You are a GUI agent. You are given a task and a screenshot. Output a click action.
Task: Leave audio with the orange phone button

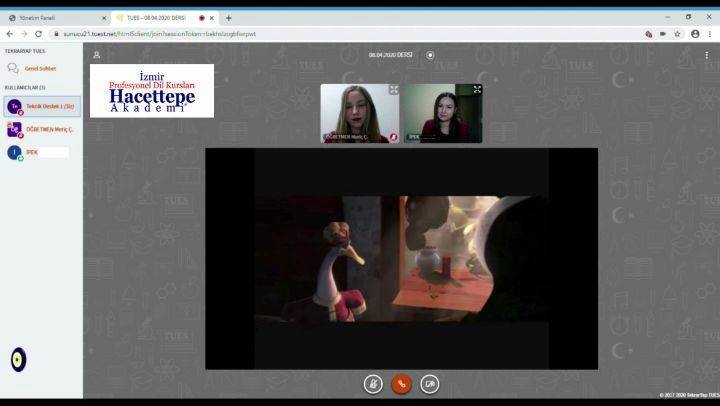point(401,384)
